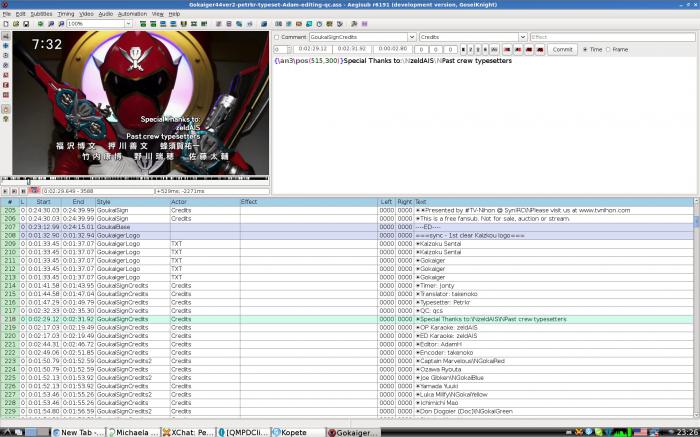Open the Styling assistant icon

click(x=288, y=23)
